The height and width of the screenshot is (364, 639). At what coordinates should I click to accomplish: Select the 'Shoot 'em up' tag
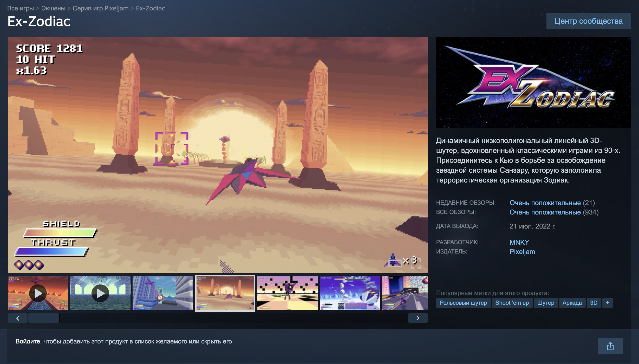point(512,303)
